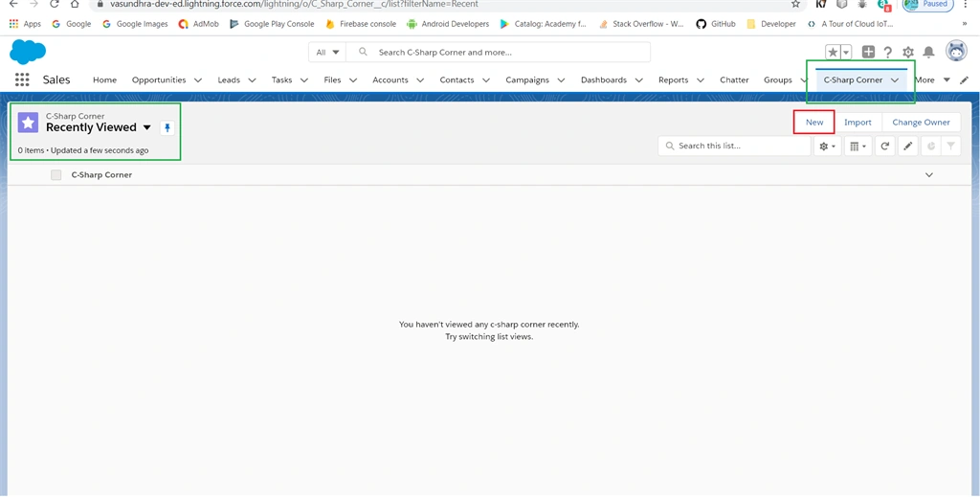980x497 pixels.
Task: Click the Change Owner button
Action: [921, 123]
